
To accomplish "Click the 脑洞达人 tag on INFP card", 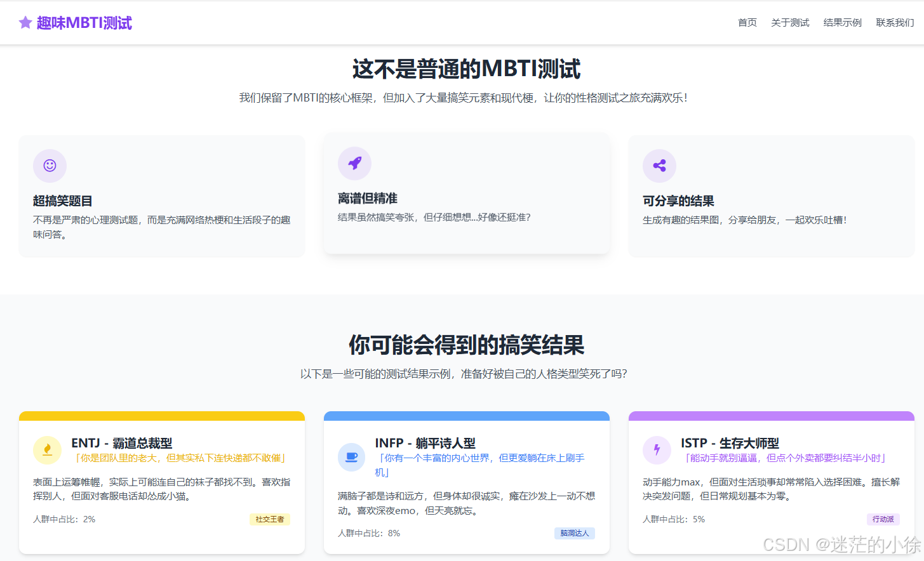I will [x=575, y=533].
